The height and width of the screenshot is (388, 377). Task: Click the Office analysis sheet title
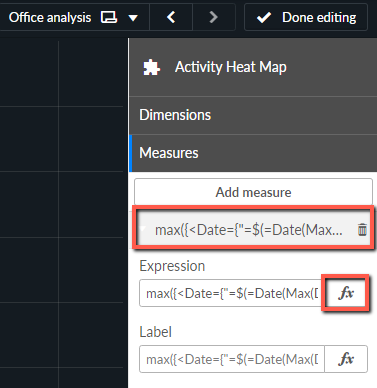pyautogui.click(x=50, y=17)
